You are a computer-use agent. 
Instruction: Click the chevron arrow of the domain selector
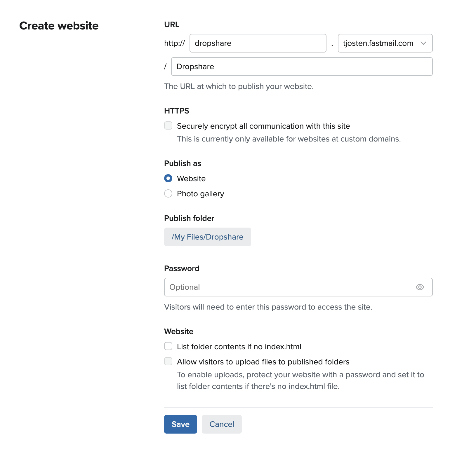coord(423,43)
